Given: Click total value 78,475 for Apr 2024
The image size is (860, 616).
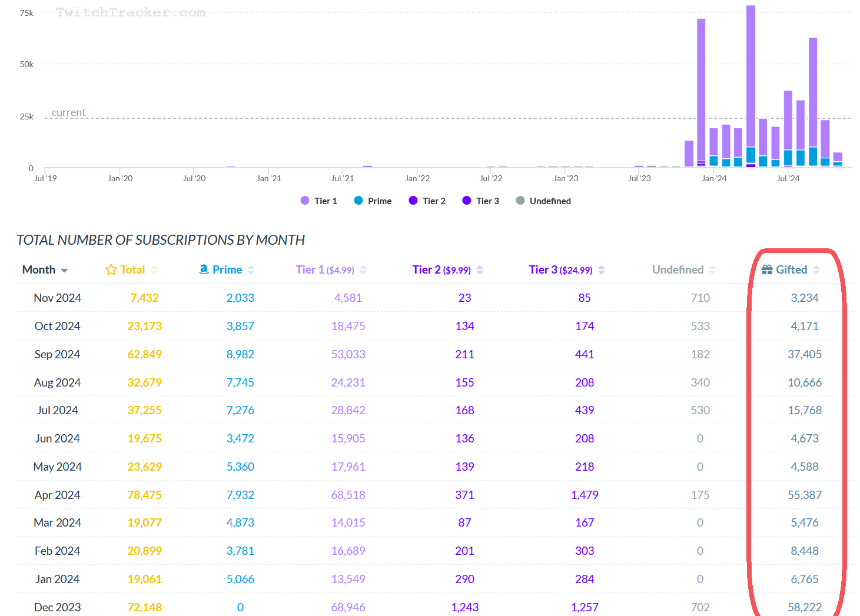Looking at the screenshot, I should pyautogui.click(x=145, y=495).
